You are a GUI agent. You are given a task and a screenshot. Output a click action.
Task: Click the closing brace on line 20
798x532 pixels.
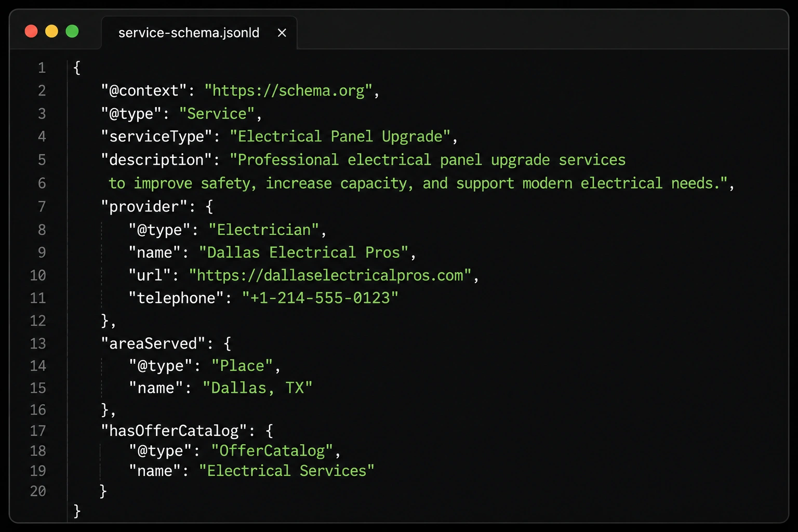(x=103, y=491)
